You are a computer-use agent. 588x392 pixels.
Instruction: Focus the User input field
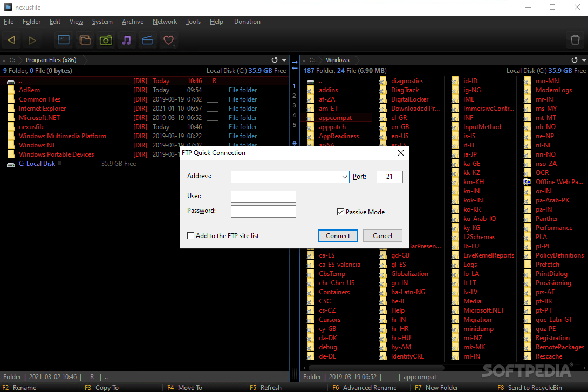(x=263, y=197)
